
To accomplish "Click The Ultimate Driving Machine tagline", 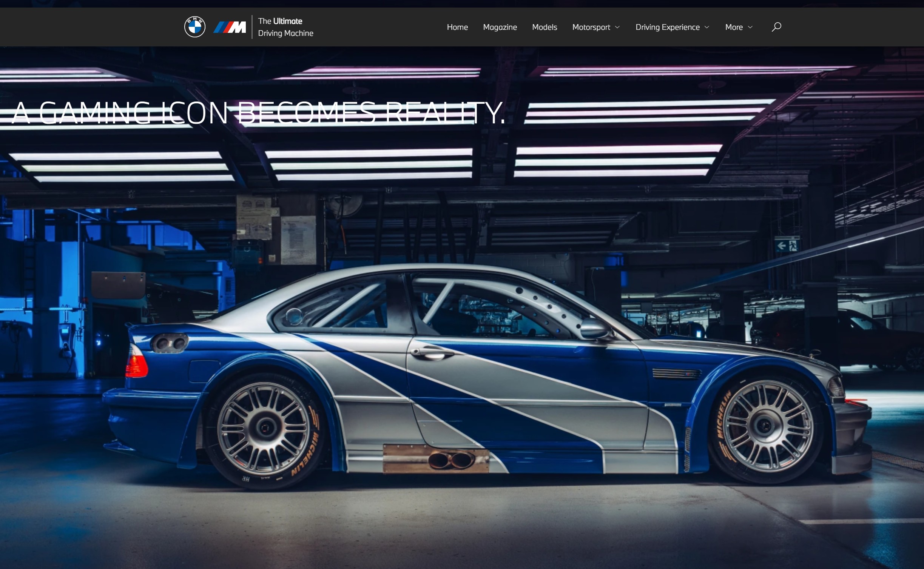I will [x=285, y=27].
